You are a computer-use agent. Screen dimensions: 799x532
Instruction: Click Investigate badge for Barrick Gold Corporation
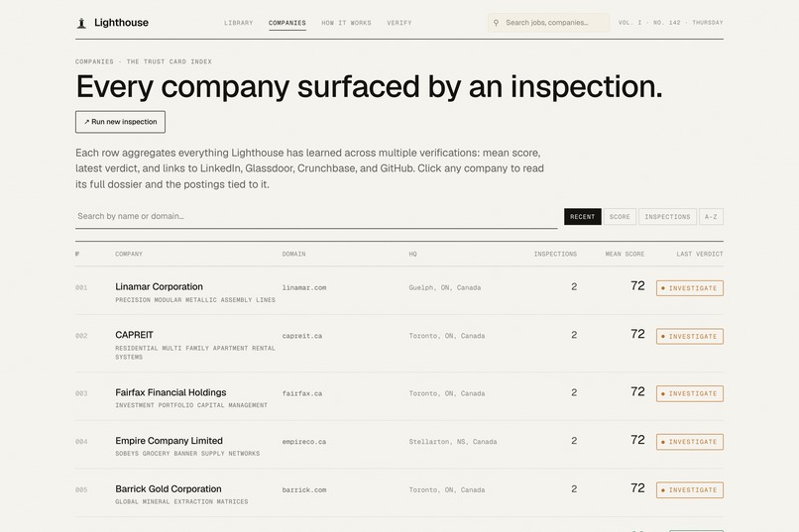[x=690, y=490]
